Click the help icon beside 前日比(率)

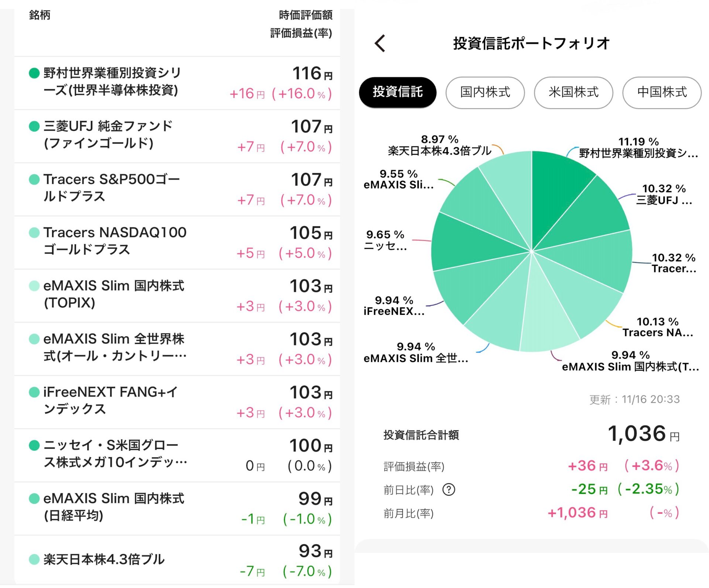(449, 490)
